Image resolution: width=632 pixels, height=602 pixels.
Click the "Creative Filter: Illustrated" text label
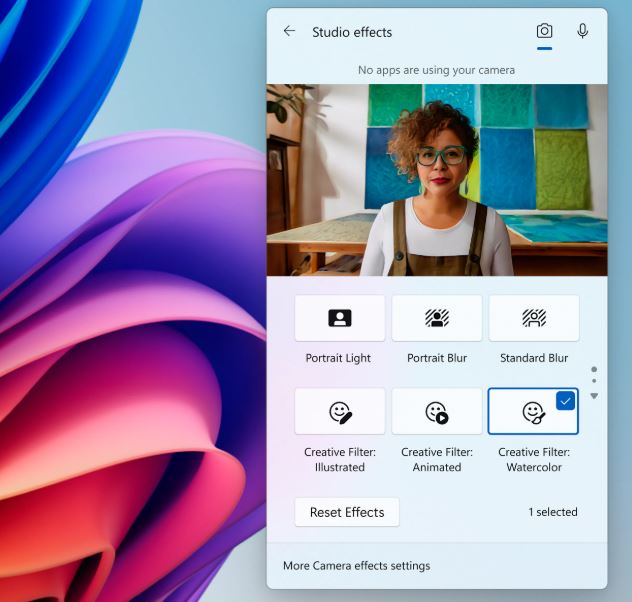[x=340, y=460]
